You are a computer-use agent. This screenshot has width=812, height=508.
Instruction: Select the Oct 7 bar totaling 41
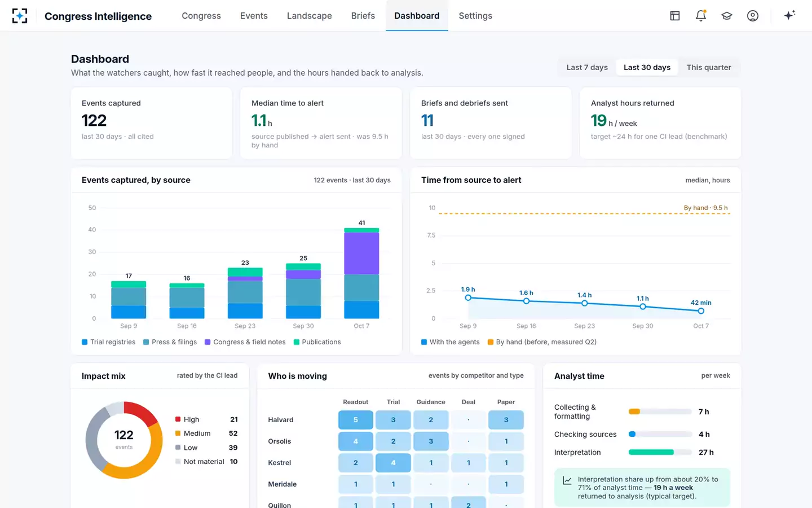click(361, 273)
